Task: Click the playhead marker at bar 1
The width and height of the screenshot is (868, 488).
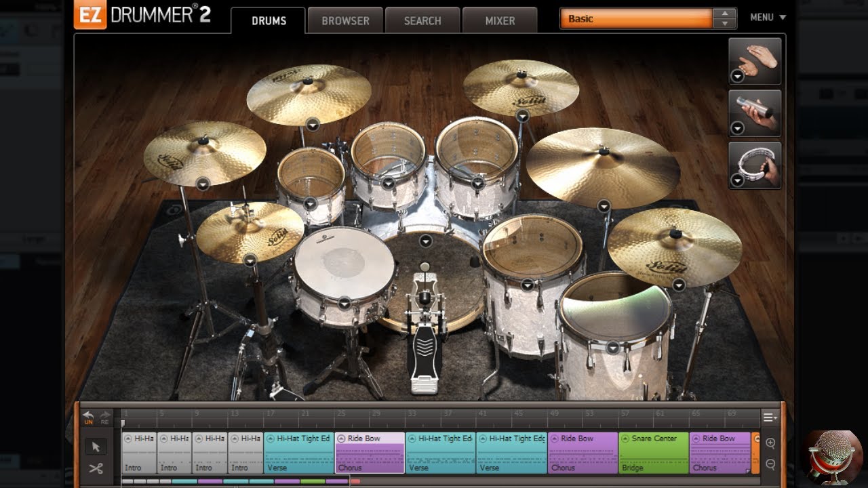Action: click(x=123, y=423)
